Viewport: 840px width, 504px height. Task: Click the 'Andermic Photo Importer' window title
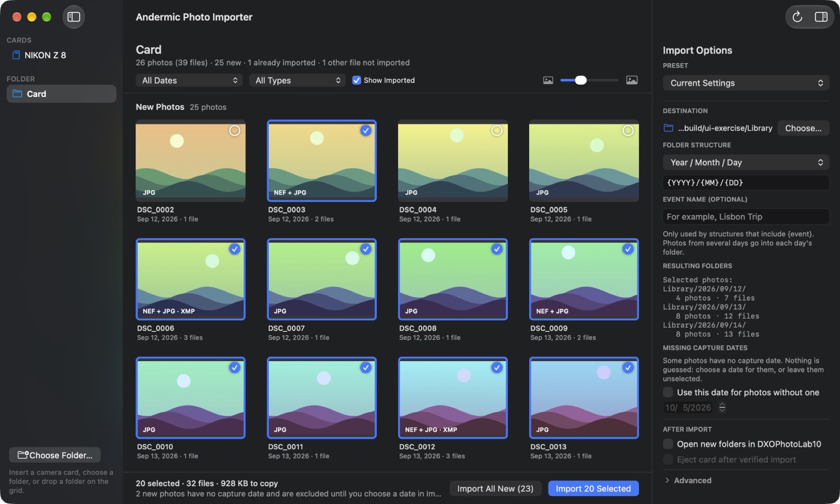point(194,17)
